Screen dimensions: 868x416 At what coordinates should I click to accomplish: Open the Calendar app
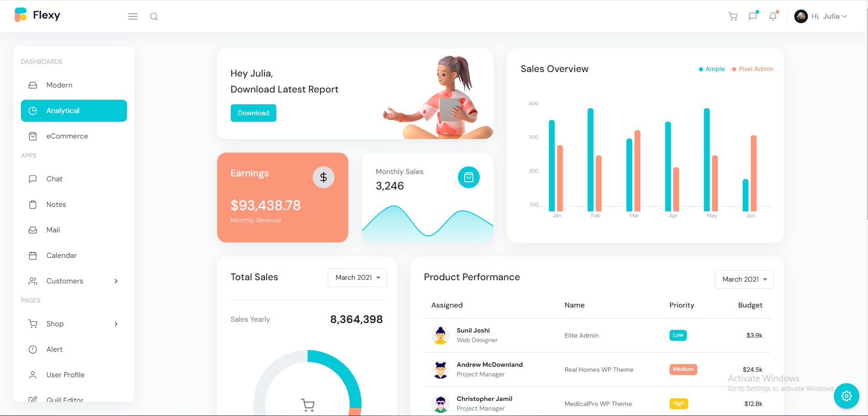[x=74, y=256]
